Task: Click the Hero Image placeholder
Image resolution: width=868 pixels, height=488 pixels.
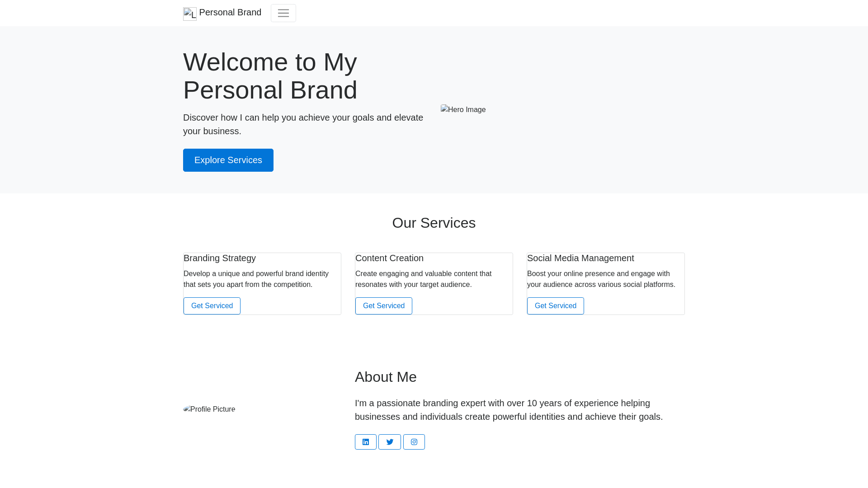Action: tap(463, 110)
